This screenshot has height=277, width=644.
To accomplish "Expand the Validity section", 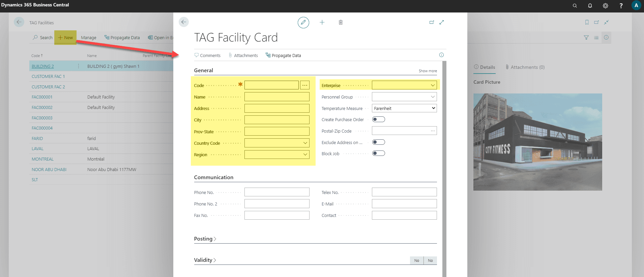I will (x=205, y=260).
